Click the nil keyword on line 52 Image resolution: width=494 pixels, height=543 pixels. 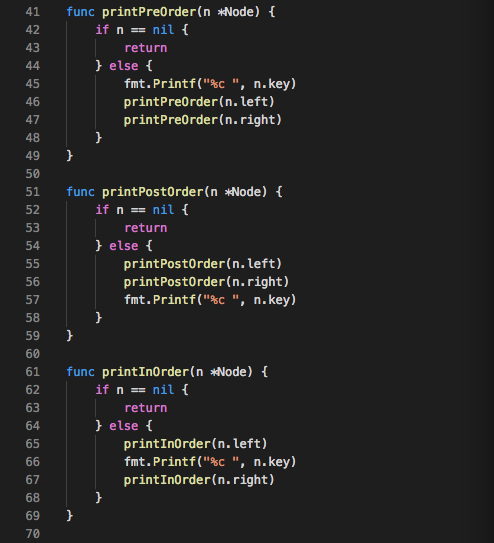click(163, 210)
